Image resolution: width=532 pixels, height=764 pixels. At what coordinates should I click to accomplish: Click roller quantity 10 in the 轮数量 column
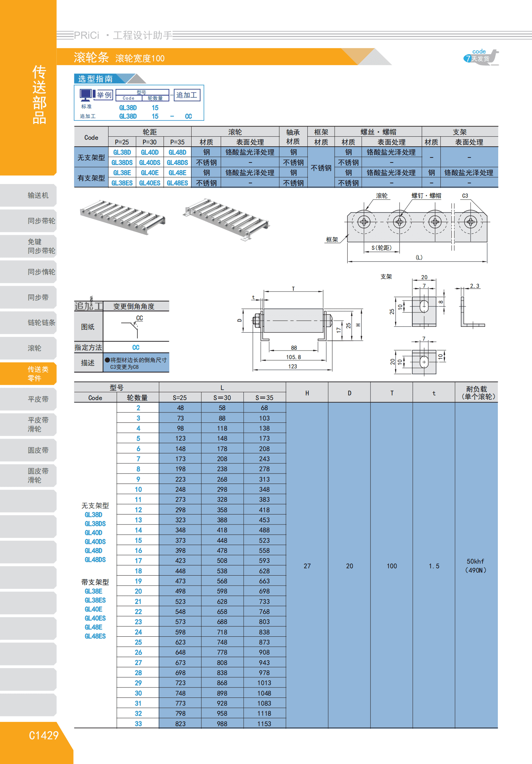[x=138, y=489]
